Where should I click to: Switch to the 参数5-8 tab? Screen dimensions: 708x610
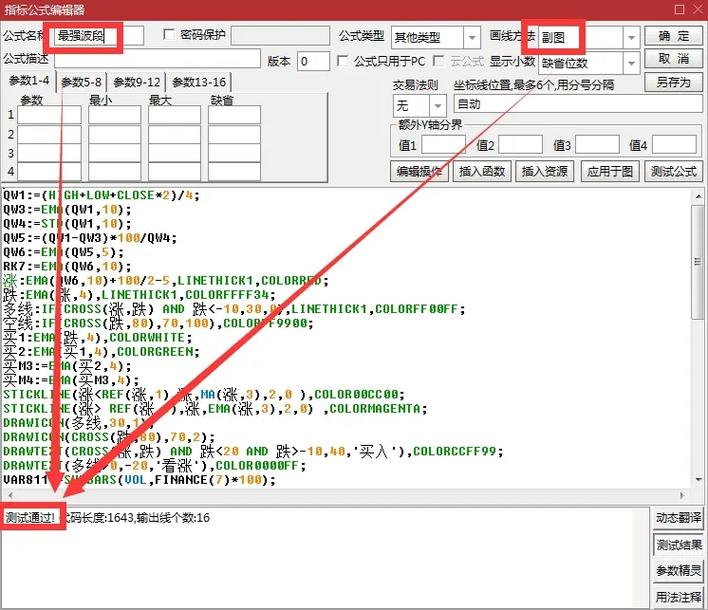click(82, 82)
